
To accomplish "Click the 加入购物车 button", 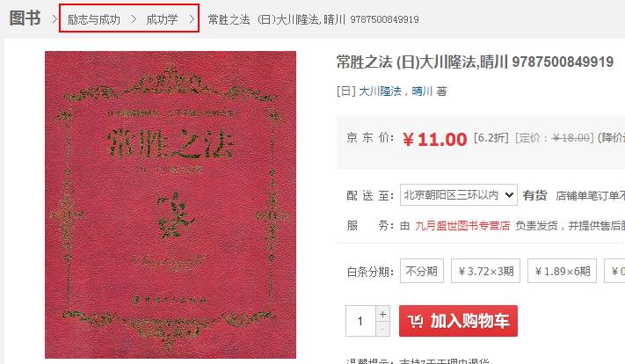I will 458,321.
